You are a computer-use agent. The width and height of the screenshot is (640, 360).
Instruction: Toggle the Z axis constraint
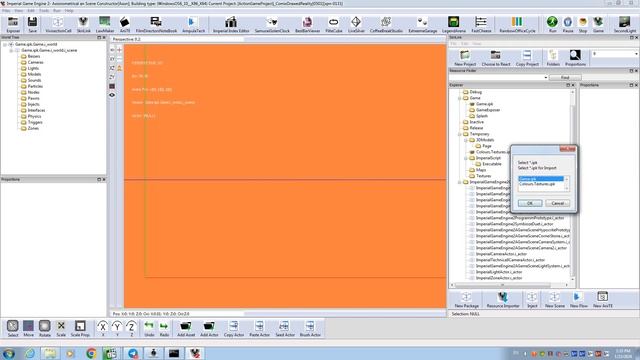click(x=131, y=328)
